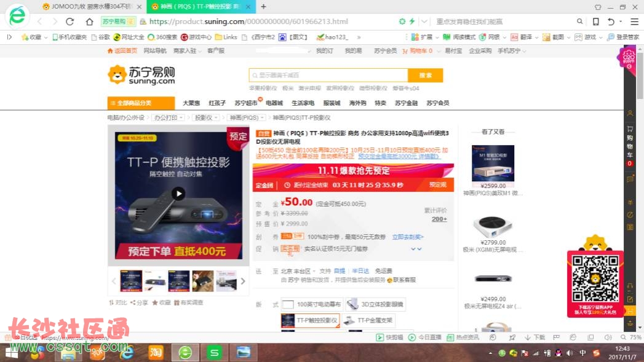Click the orange 搜索 search button

pos(425,75)
